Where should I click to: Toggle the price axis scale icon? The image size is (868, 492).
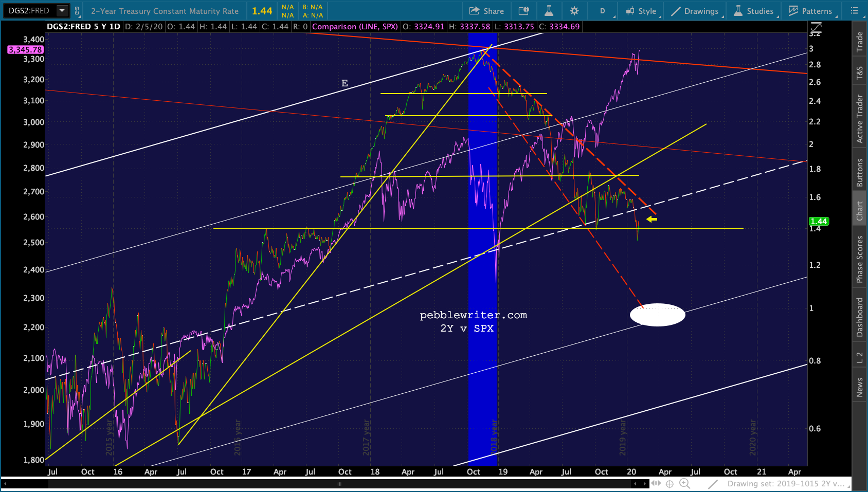816,27
